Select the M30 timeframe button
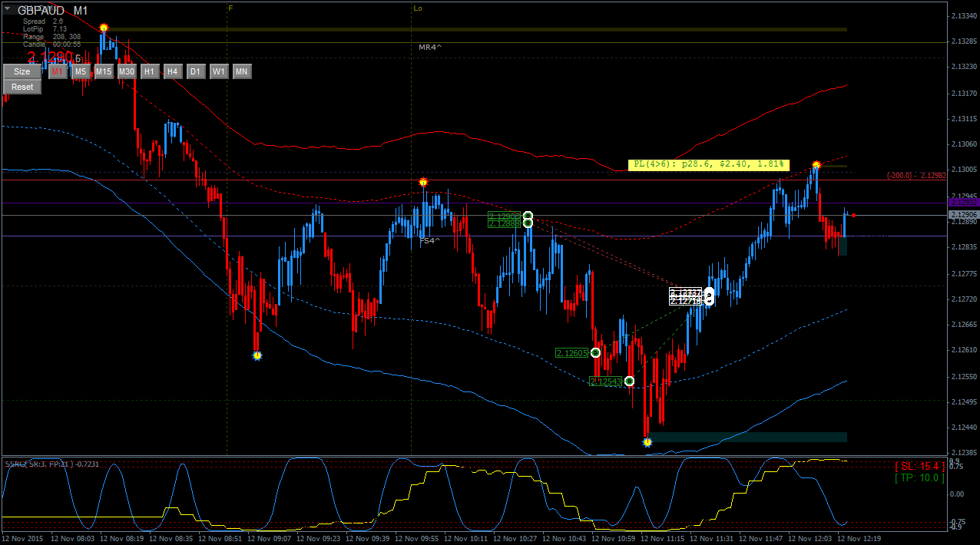This screenshot has width=980, height=545. (x=127, y=71)
